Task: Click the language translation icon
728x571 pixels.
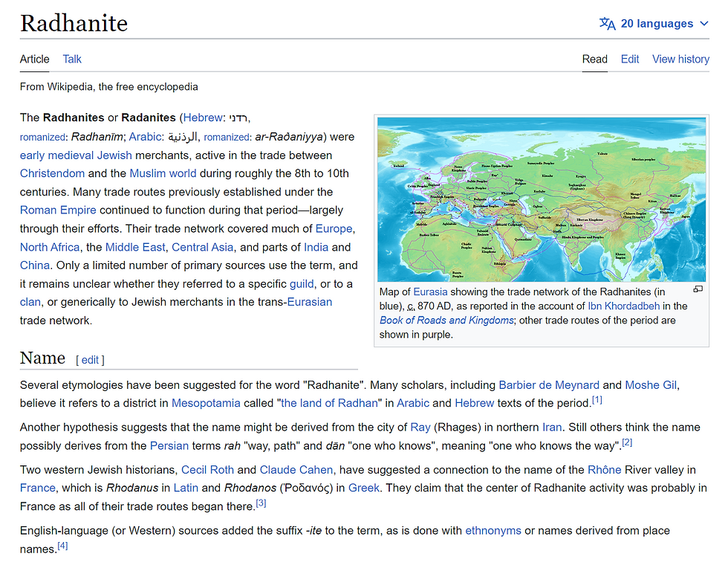Action: (607, 23)
